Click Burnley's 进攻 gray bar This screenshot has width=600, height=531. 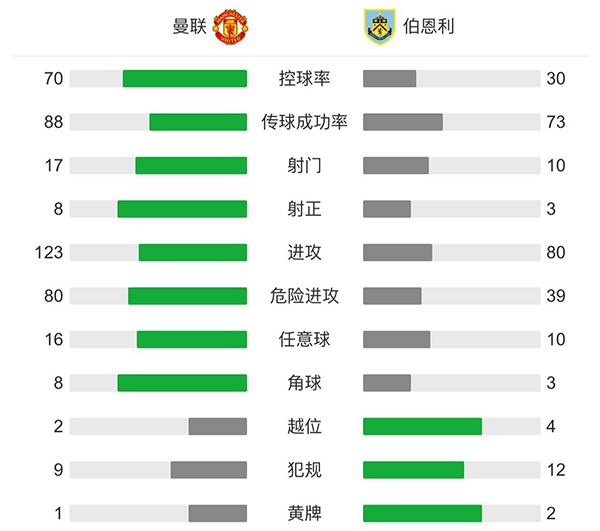[398, 253]
